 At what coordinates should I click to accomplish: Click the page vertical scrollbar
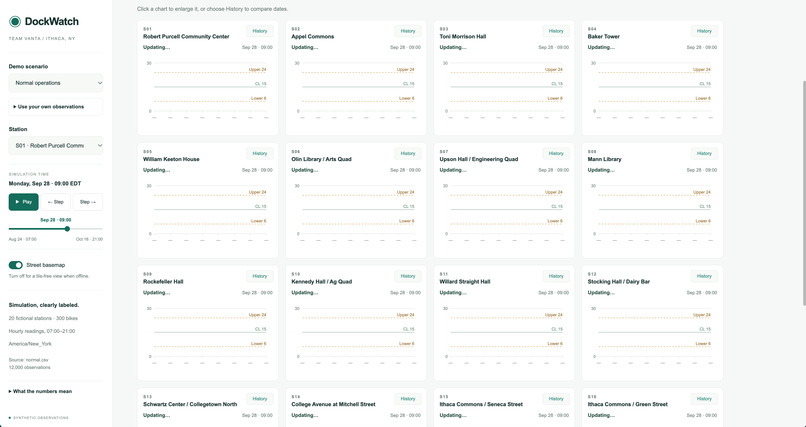coord(803,193)
